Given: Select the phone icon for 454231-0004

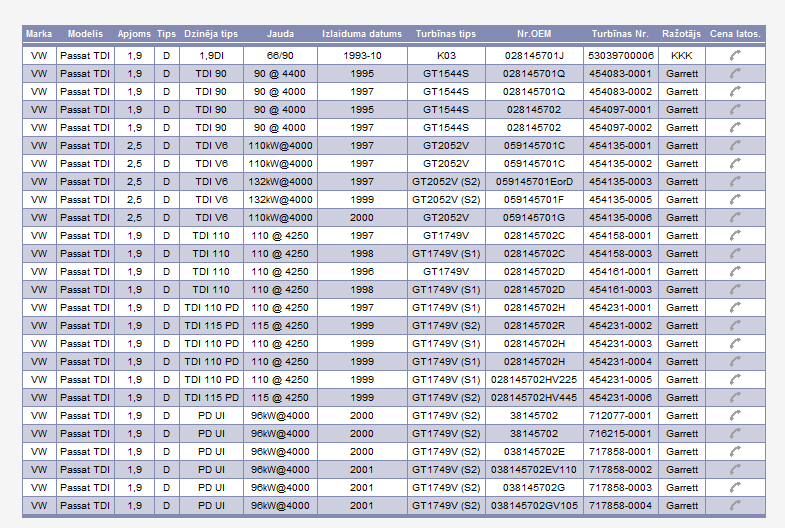Looking at the screenshot, I should point(735,362).
